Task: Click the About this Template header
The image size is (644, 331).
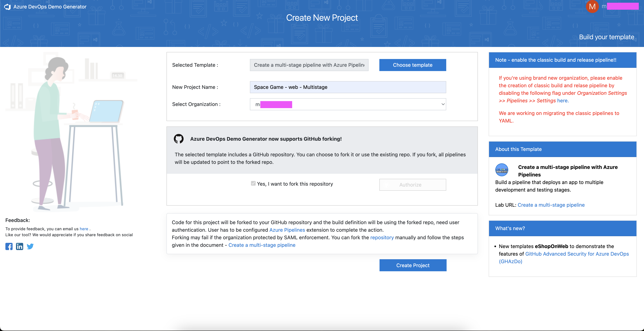Action: [563, 149]
